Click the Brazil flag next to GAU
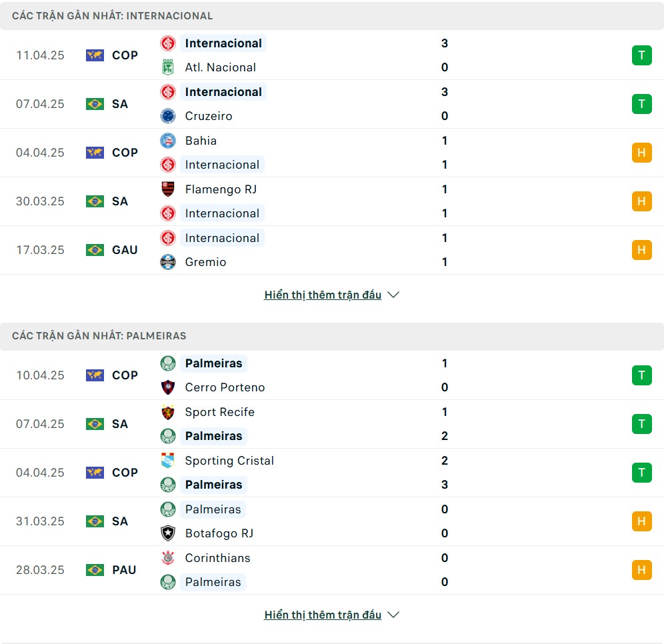The width and height of the screenshot is (664, 644). (95, 250)
